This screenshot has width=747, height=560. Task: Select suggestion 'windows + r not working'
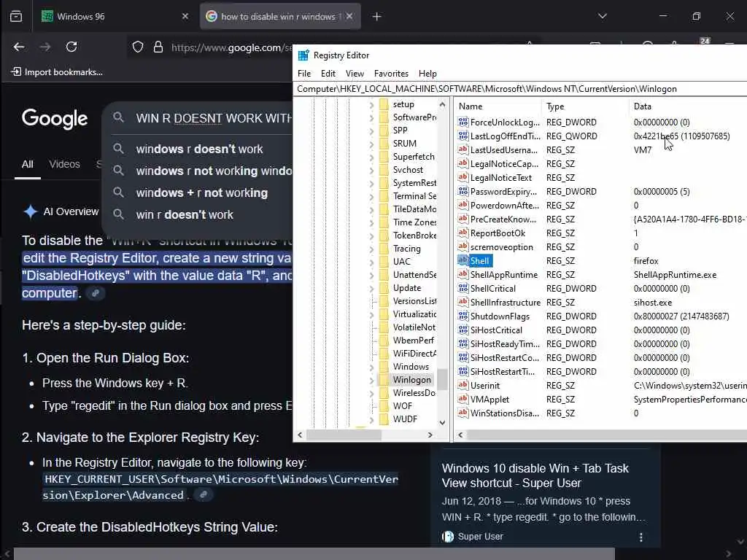(x=201, y=192)
